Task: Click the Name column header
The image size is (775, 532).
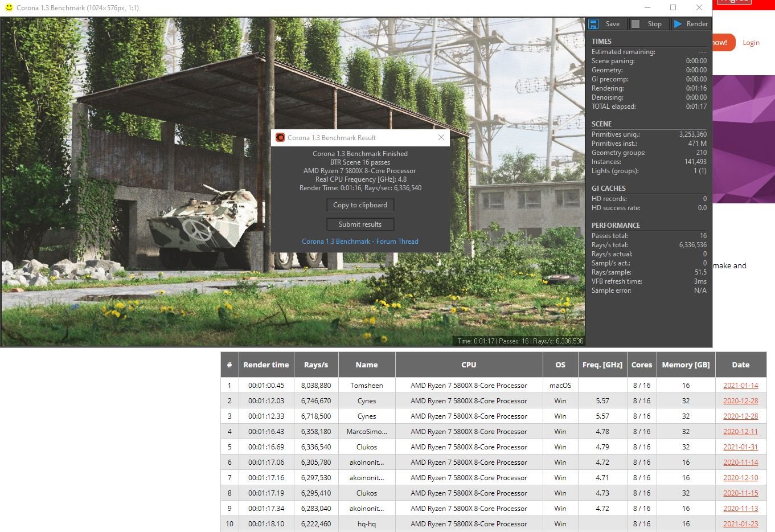Action: point(367,365)
